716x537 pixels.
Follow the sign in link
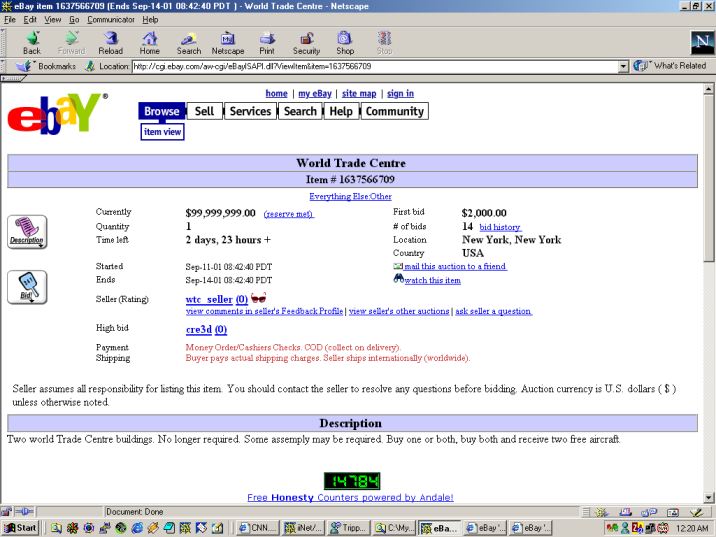(x=400, y=94)
